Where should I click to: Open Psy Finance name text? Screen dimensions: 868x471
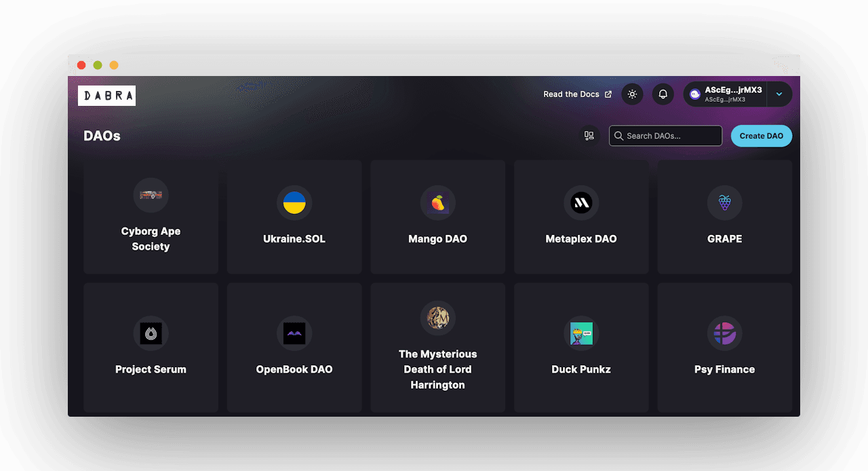724,369
